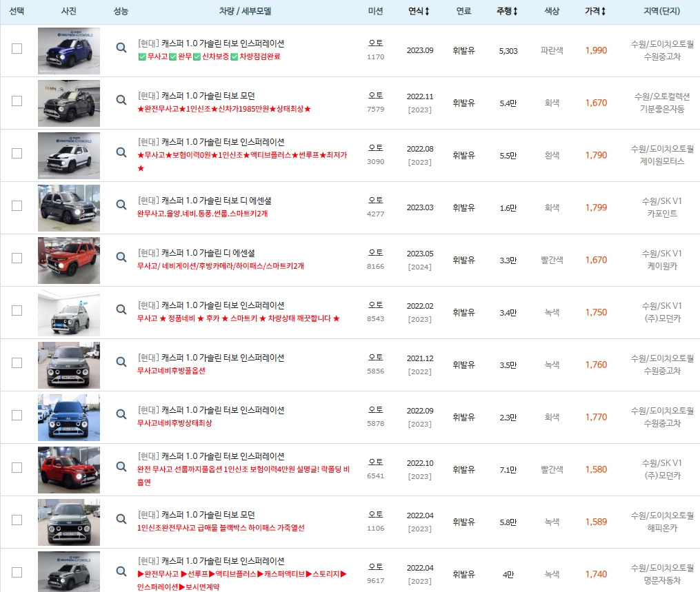Image resolution: width=700 pixels, height=592 pixels.
Task: Check the box for 1,589 모던 row
Action: (17, 520)
